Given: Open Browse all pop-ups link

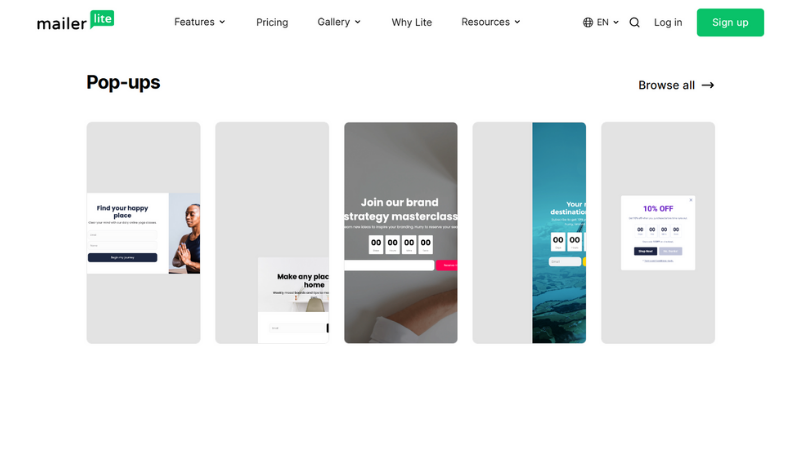Looking at the screenshot, I should point(676,85).
